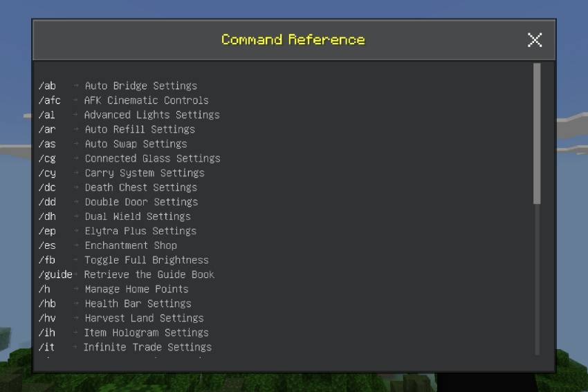
Task: Click the vertical scrollbar thumb of the list
Action: tap(537, 134)
